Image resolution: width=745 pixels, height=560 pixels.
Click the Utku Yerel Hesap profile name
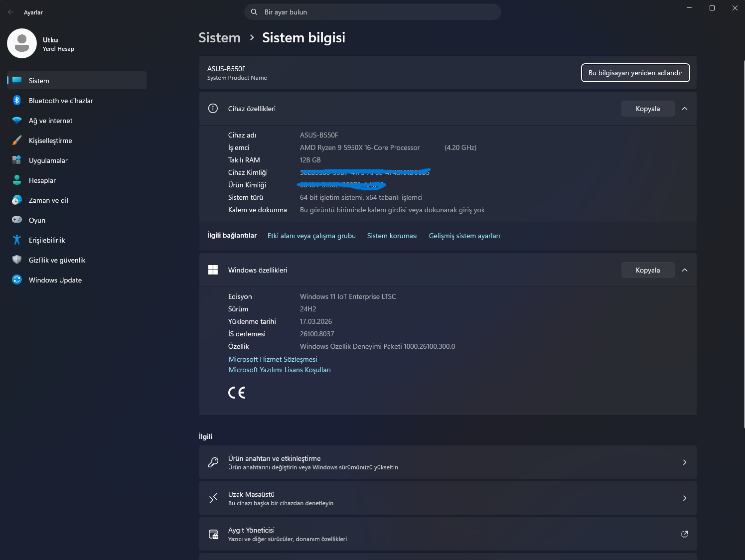pyautogui.click(x=58, y=44)
